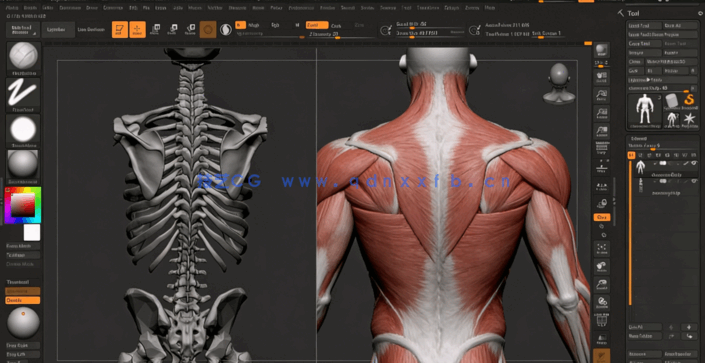Click the sphere with orange dot in left tray

point(23,322)
